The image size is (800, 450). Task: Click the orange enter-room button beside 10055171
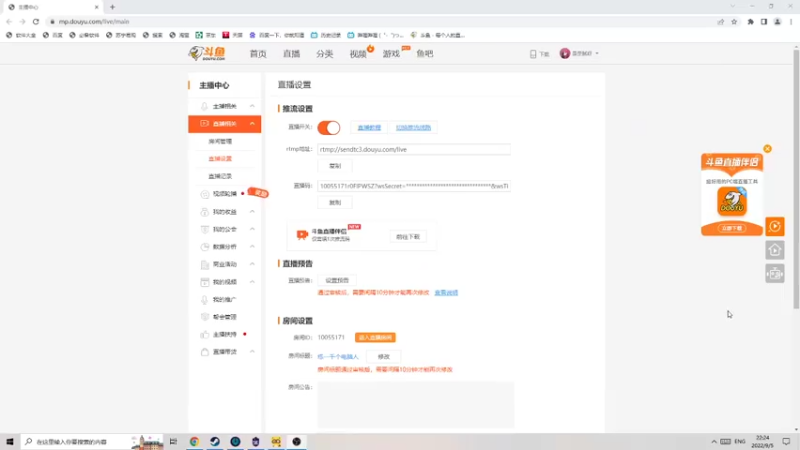pos(375,338)
